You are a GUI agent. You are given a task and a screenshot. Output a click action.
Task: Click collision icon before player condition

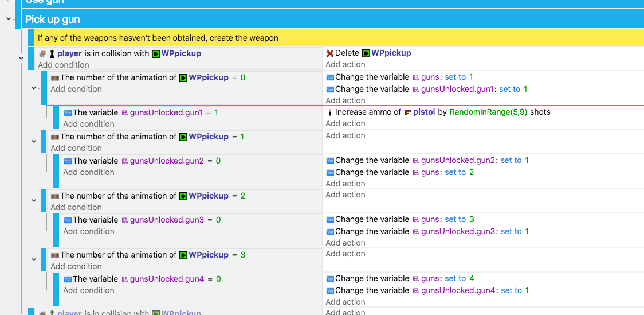coord(42,53)
